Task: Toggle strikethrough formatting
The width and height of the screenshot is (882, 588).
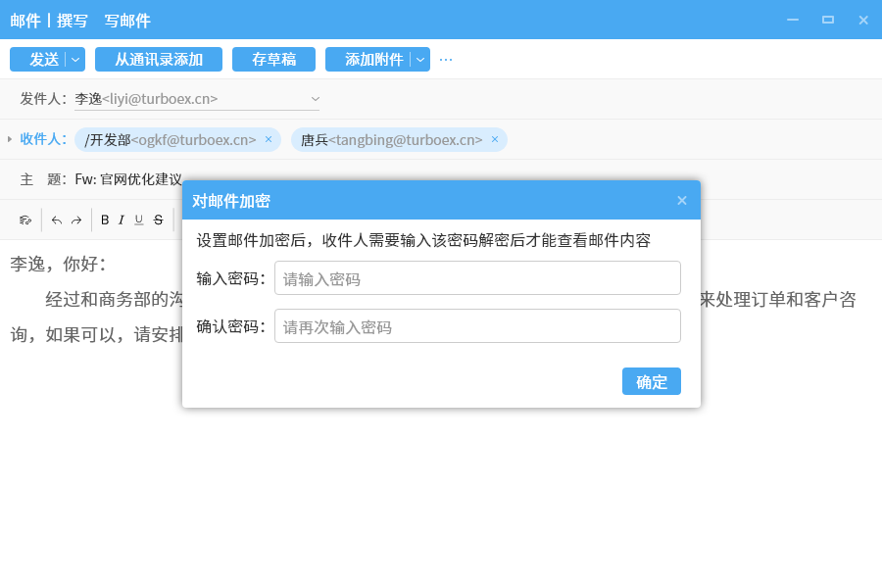Action: point(158,220)
